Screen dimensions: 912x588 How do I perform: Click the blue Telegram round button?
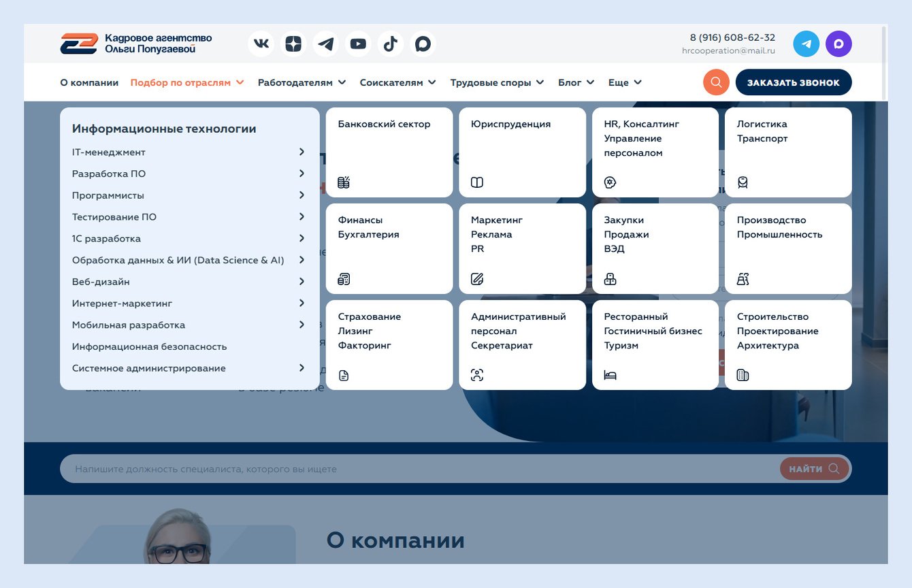tap(807, 44)
